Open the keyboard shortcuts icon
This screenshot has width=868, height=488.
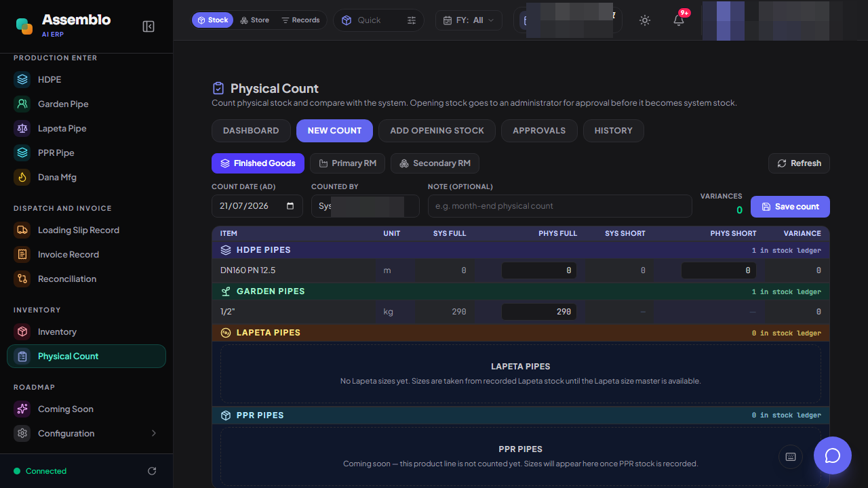[x=790, y=456]
